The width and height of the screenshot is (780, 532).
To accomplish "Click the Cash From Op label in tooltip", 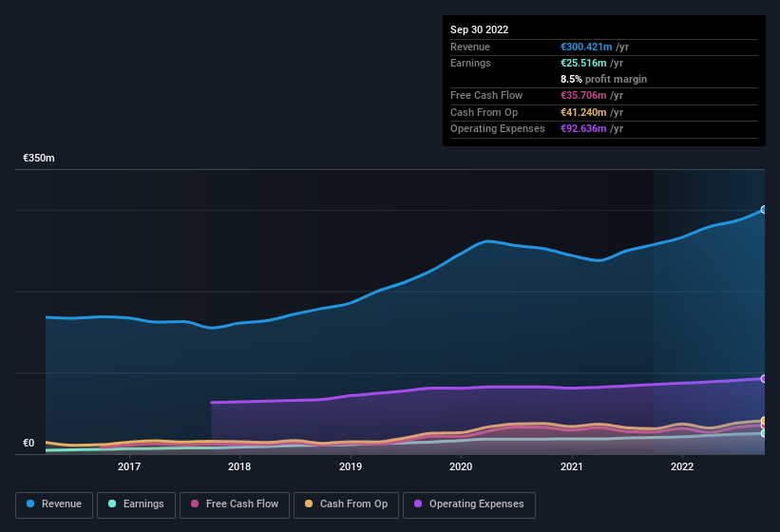I will (484, 112).
